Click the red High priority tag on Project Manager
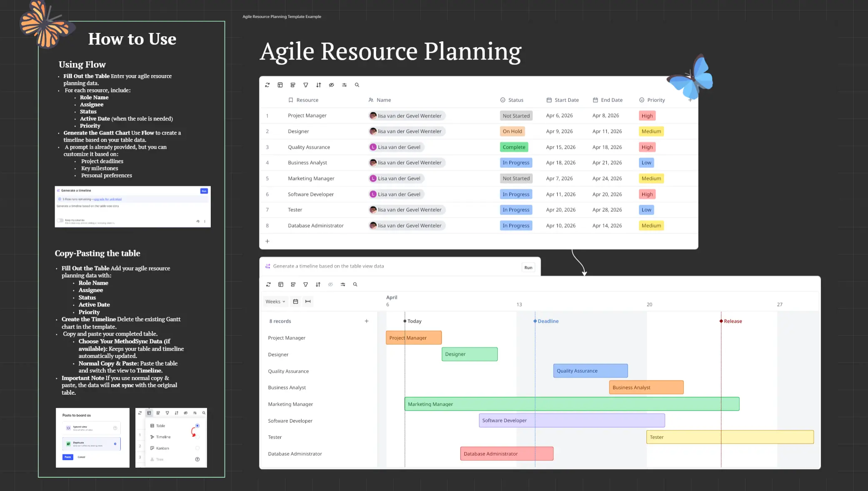 click(647, 115)
